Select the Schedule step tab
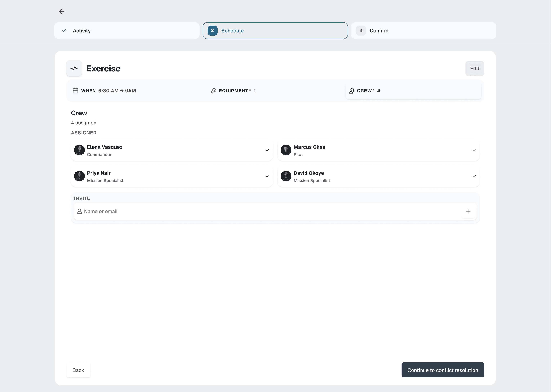The width and height of the screenshot is (551, 392). 275,31
